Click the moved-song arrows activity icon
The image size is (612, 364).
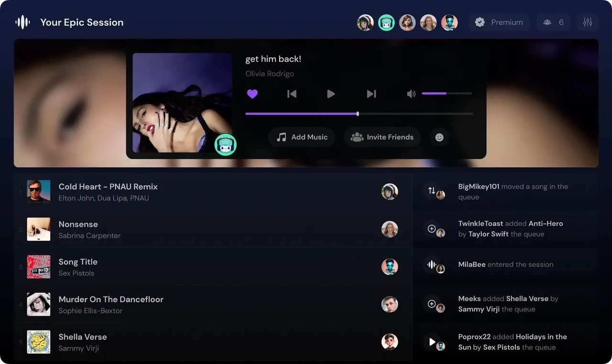click(x=431, y=191)
